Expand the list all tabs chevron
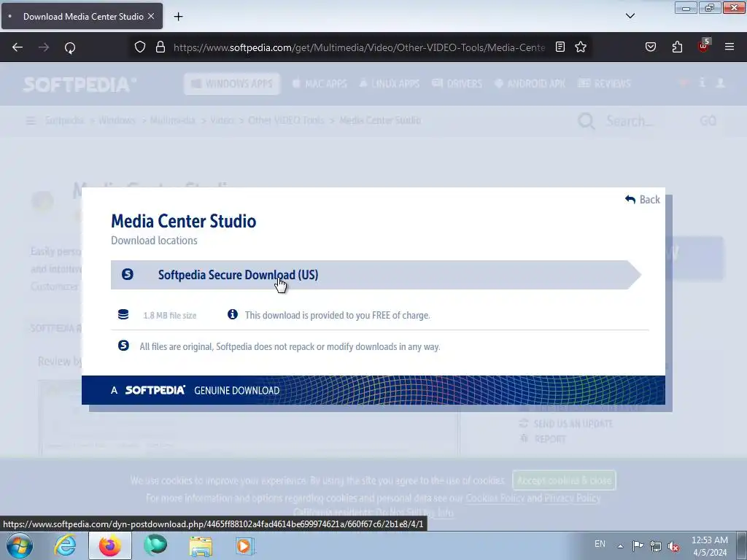The width and height of the screenshot is (747, 560). point(630,16)
